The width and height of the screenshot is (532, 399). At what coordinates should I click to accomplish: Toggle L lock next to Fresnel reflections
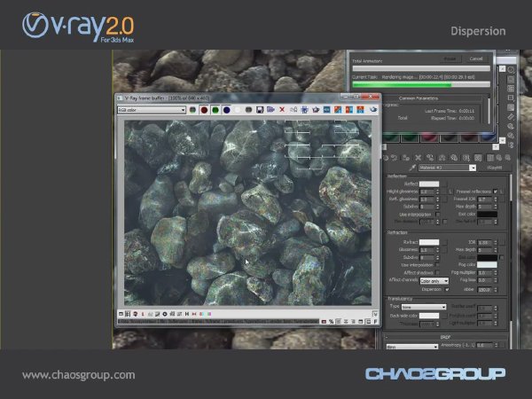tap(502, 192)
